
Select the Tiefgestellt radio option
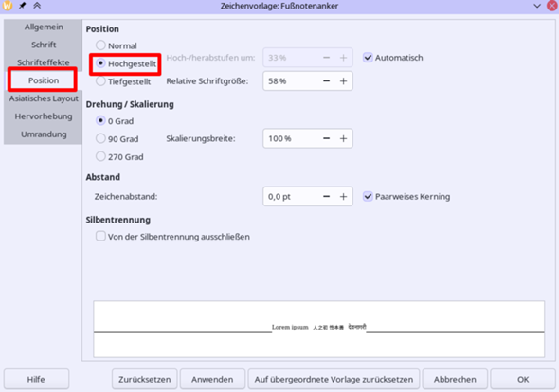pos(100,81)
